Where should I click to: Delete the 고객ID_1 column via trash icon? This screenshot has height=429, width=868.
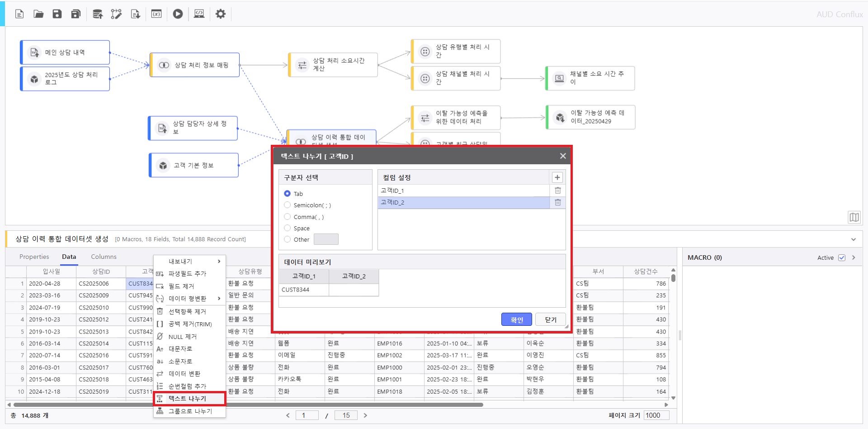[x=557, y=191]
